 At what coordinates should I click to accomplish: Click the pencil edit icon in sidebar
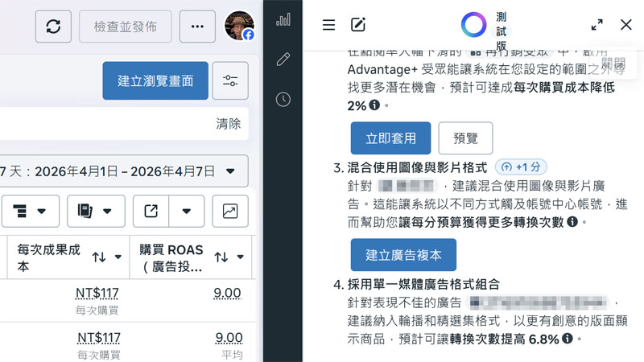tap(283, 60)
